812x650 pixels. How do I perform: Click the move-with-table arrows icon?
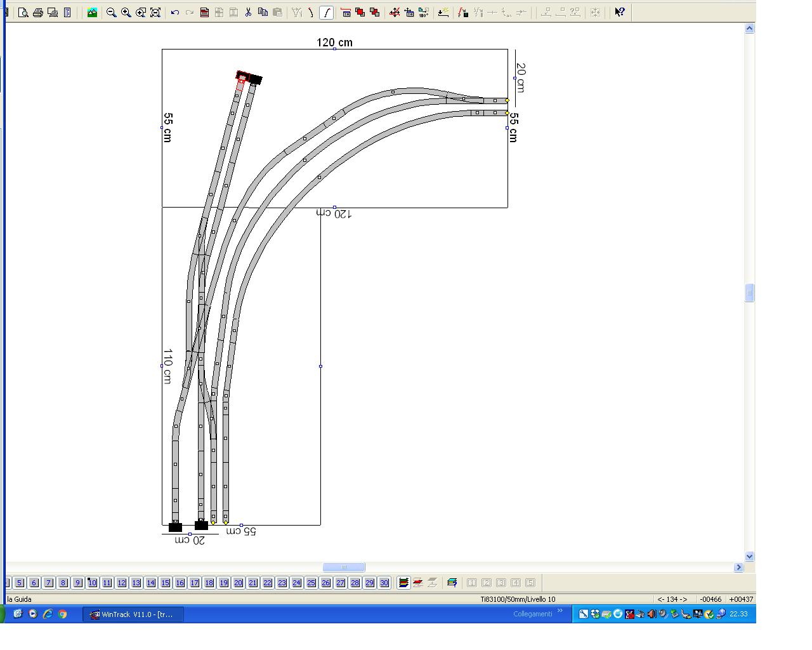pos(409,12)
